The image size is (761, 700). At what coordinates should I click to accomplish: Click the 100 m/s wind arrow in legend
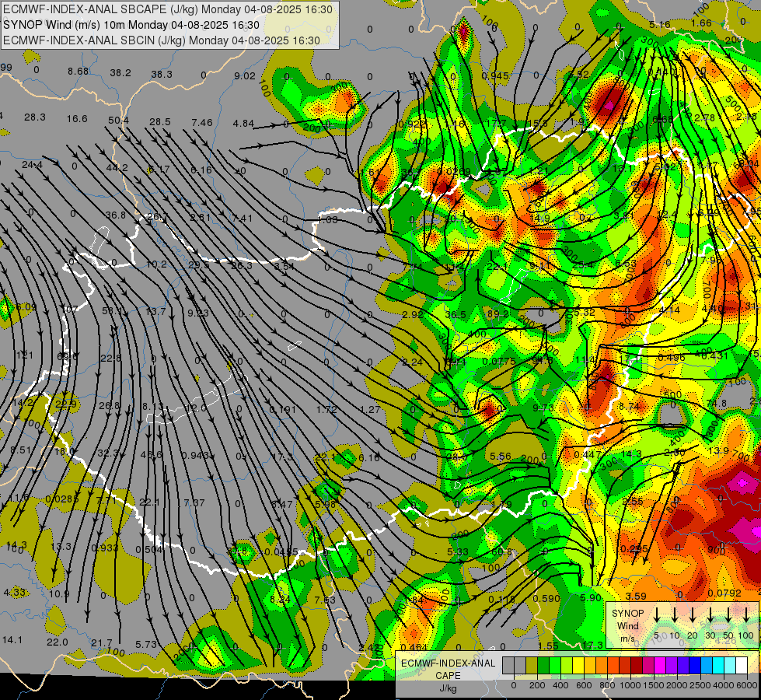pyautogui.click(x=746, y=614)
